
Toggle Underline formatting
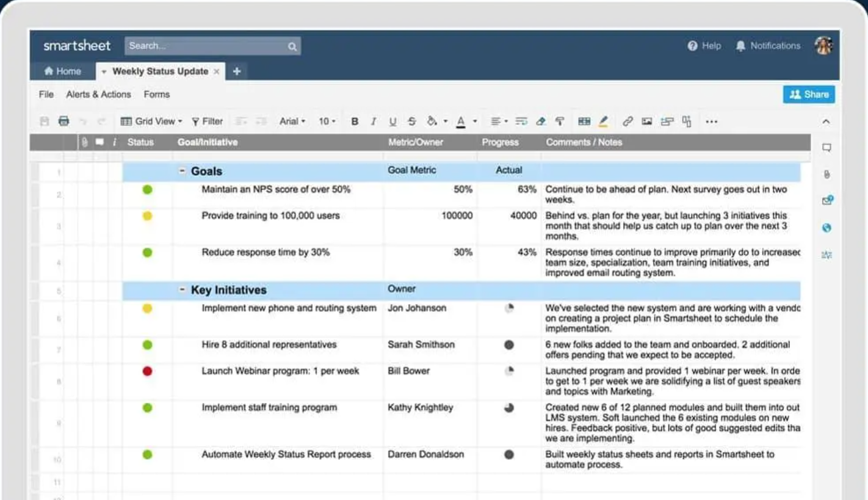(x=392, y=121)
